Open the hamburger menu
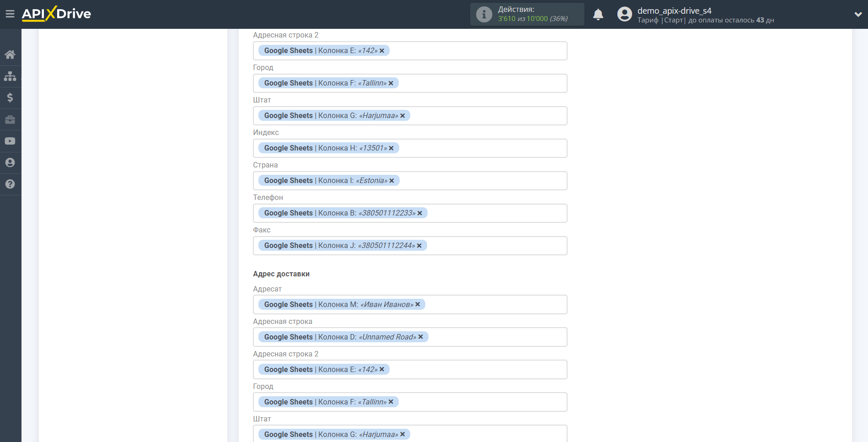 coord(10,14)
